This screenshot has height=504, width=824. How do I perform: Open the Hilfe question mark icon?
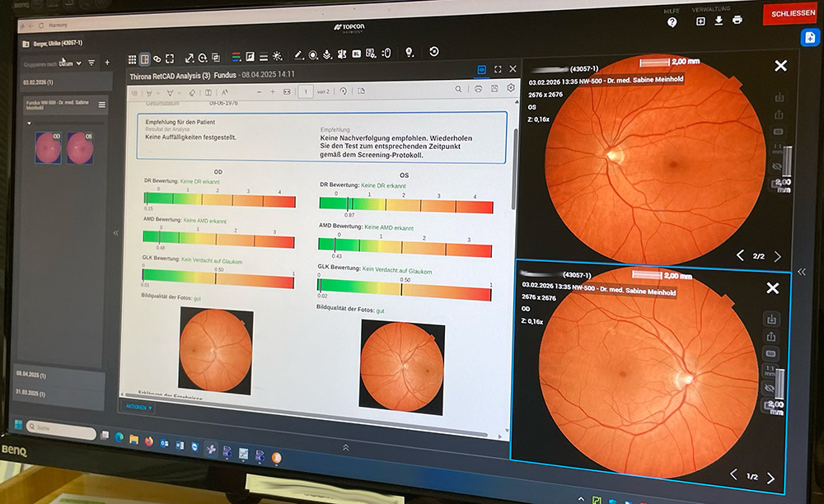point(672,22)
